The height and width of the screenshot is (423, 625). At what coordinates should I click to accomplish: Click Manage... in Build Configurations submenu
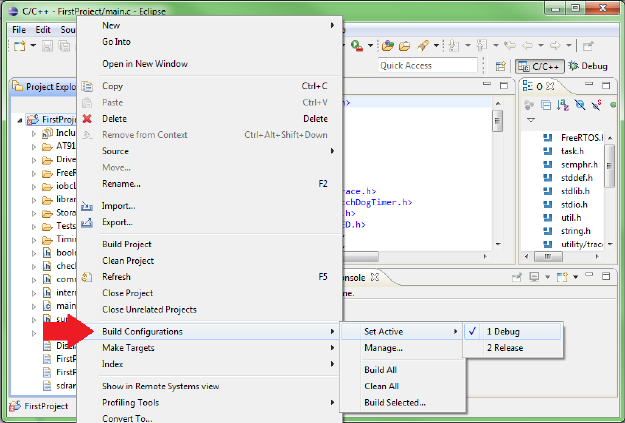[403, 348]
